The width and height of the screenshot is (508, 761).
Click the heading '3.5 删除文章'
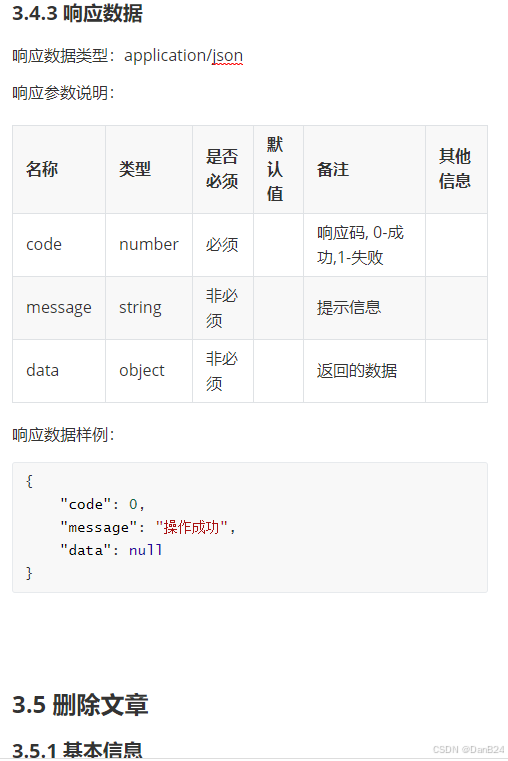tap(80, 705)
